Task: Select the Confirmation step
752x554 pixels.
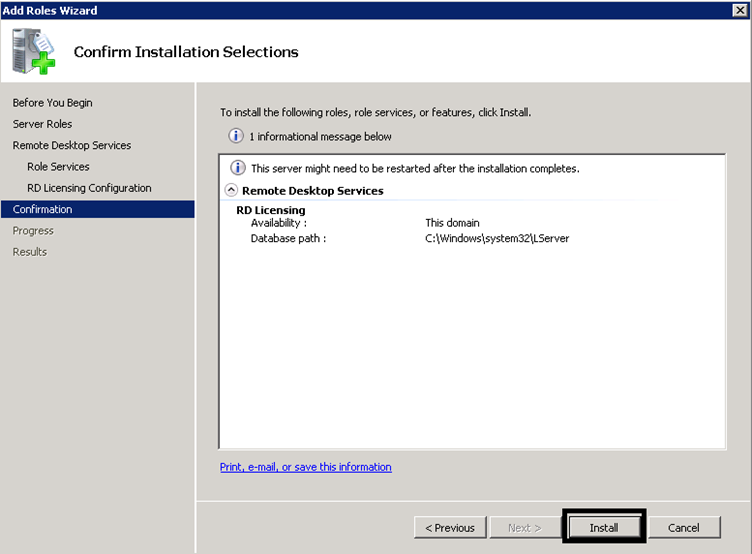Action: click(98, 209)
